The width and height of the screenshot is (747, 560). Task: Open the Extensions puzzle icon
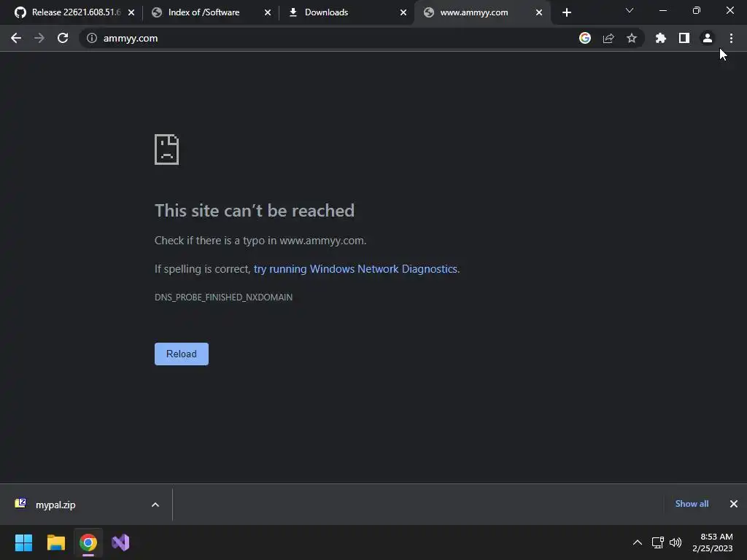pyautogui.click(x=660, y=38)
